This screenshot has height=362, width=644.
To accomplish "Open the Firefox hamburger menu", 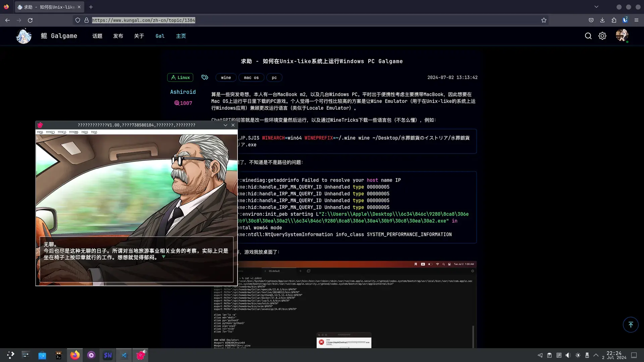I will pyautogui.click(x=636, y=20).
